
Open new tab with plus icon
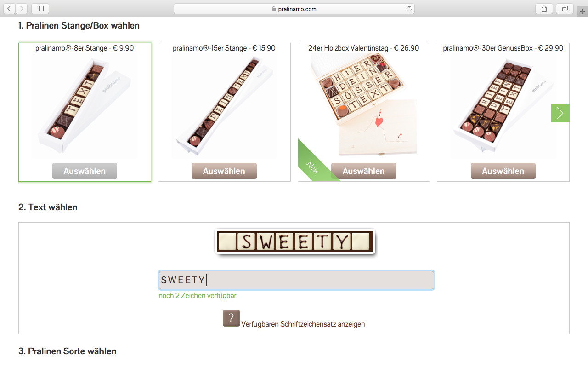point(582,12)
